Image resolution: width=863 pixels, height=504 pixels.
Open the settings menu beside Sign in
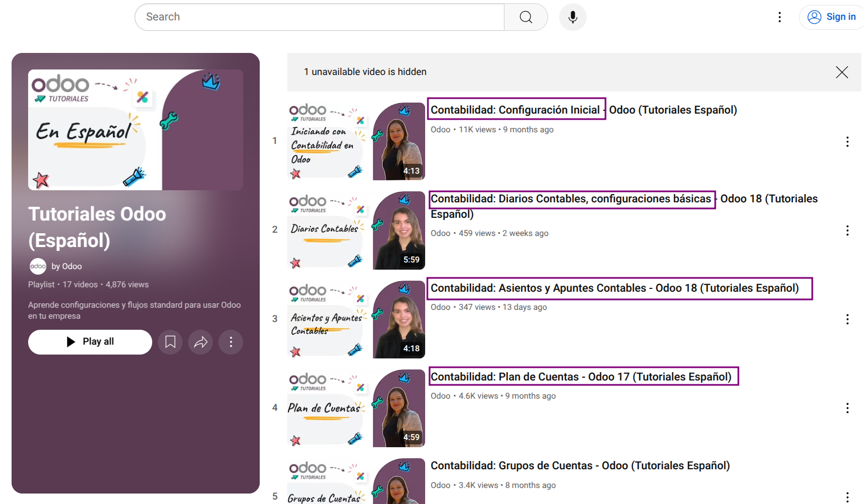[779, 17]
